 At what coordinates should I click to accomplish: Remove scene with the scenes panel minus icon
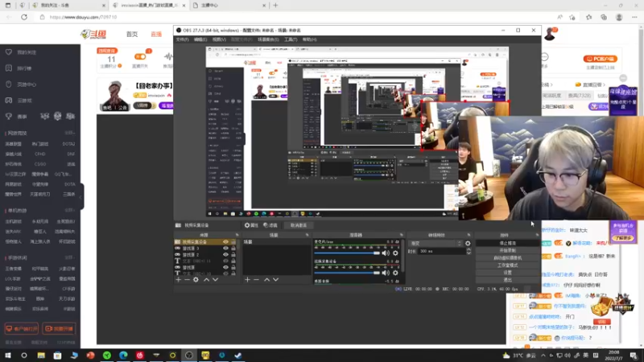coord(256,279)
